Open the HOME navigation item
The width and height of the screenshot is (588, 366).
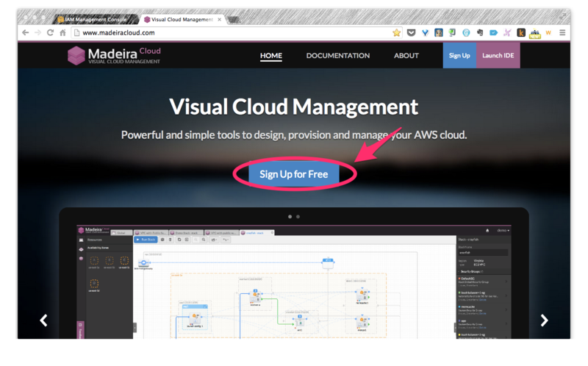pos(271,56)
